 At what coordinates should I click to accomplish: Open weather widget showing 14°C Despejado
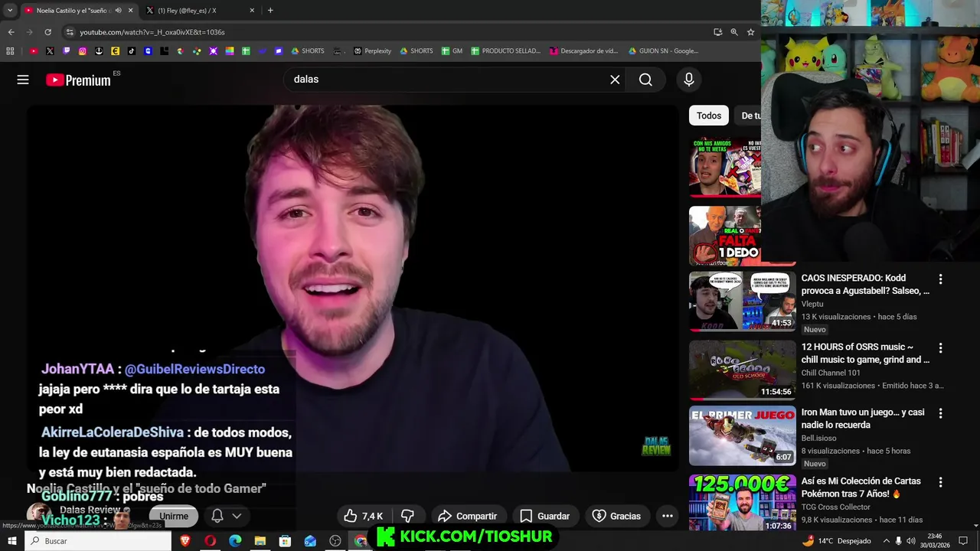pos(837,541)
